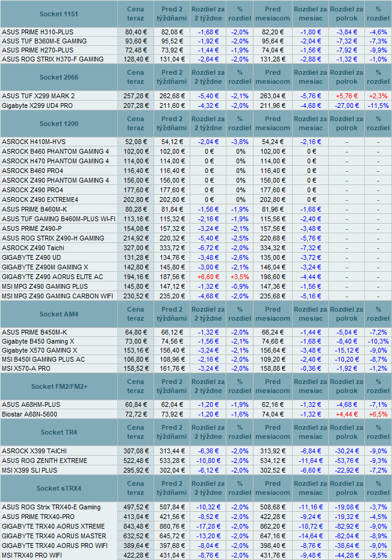This screenshot has height=560, width=392.
Task: Click ASROCK H470 PHANTOM GAMING 4 name
Action: click(55, 161)
